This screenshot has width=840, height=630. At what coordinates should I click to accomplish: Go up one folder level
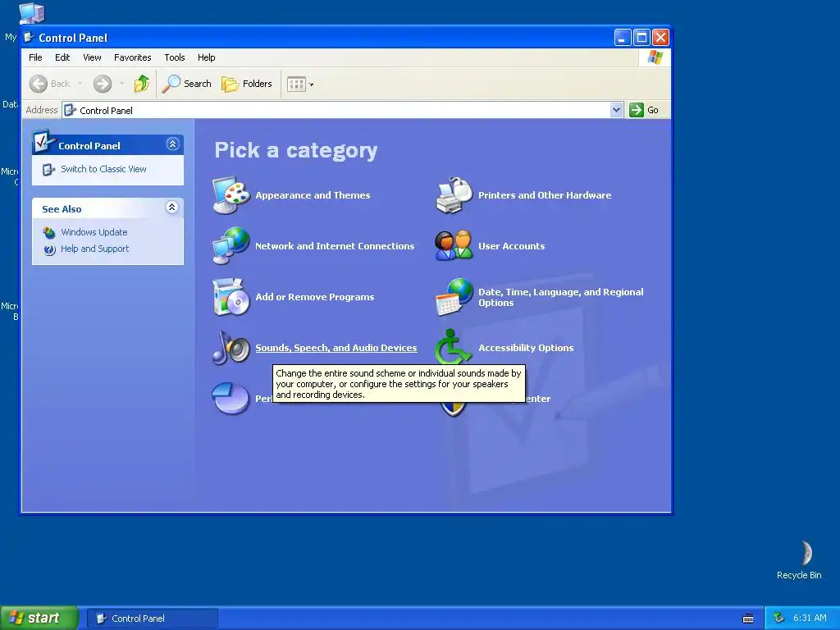(x=141, y=84)
